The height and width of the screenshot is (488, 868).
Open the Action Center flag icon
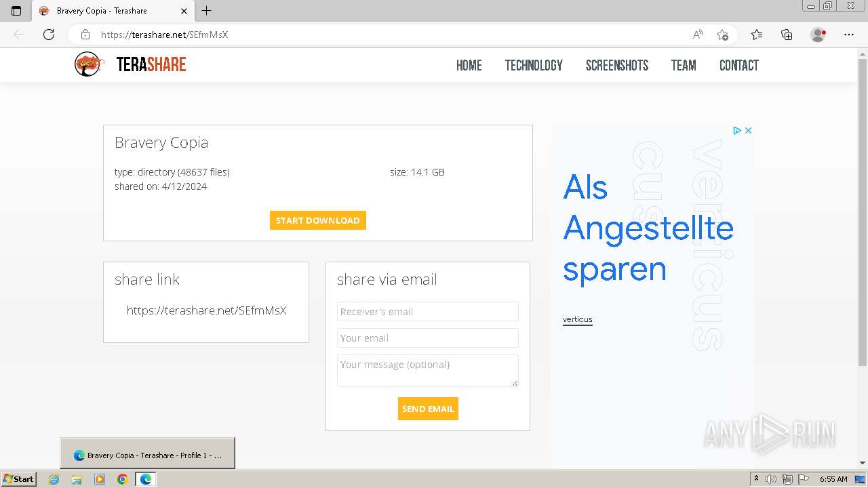[x=804, y=479]
